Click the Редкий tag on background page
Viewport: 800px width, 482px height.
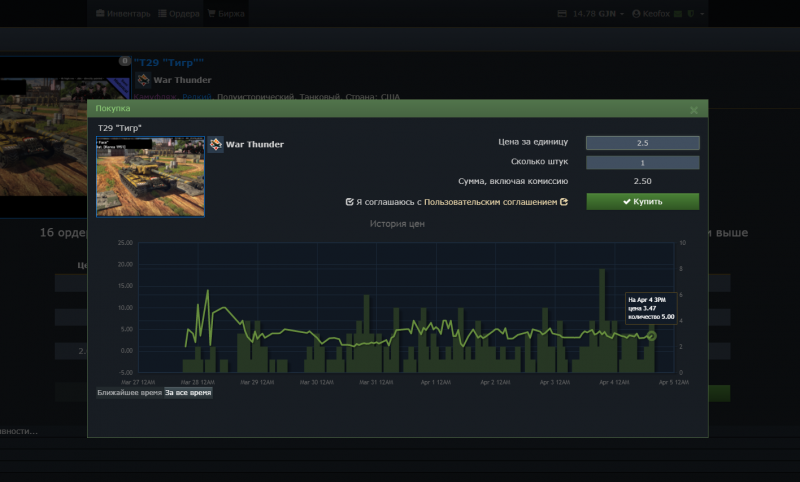coord(196,96)
